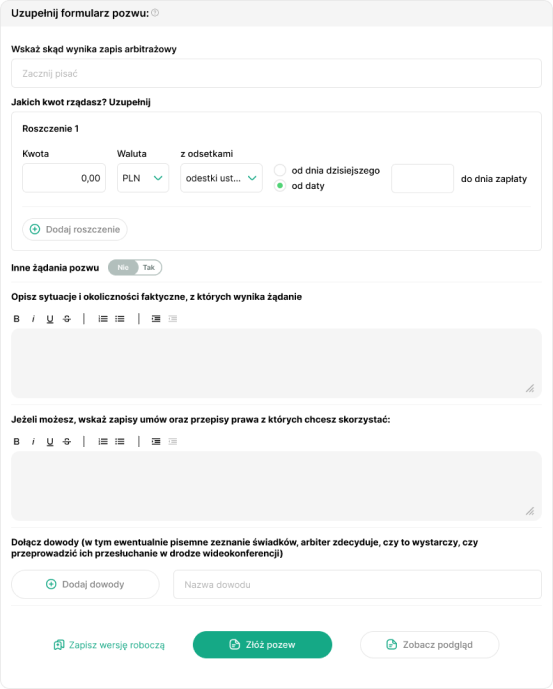Insert bulleted list in the legal provisions editor
Image resolution: width=553 pixels, height=689 pixels.
tap(120, 442)
